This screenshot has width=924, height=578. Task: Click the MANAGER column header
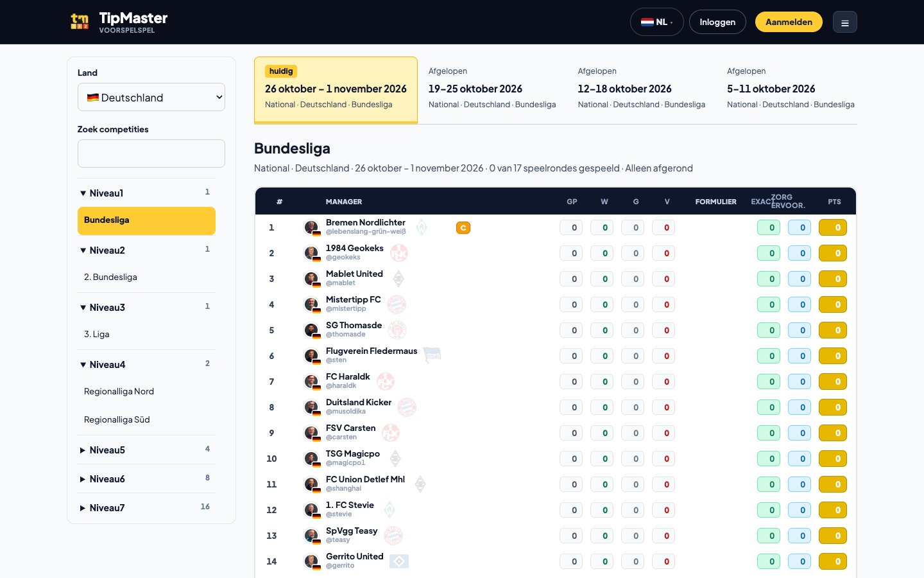pos(344,202)
